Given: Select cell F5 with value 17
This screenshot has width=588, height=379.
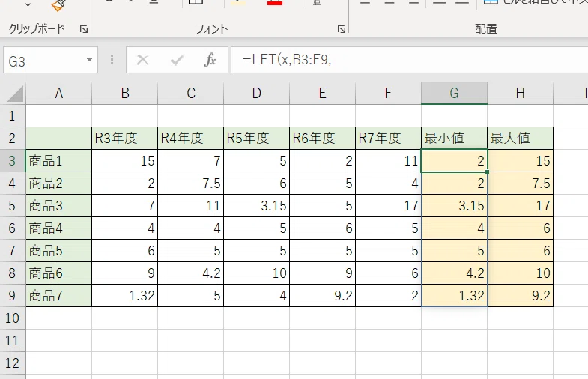Looking at the screenshot, I should click(x=389, y=206).
